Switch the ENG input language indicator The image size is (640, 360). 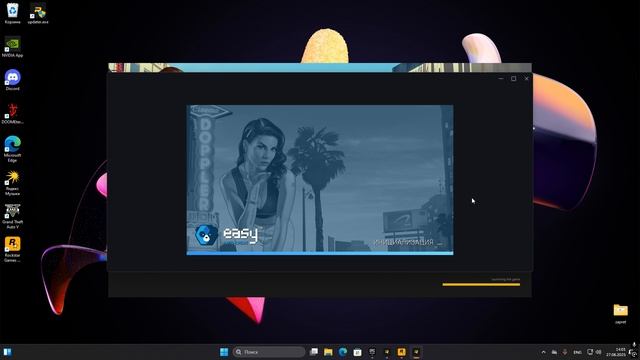click(577, 352)
